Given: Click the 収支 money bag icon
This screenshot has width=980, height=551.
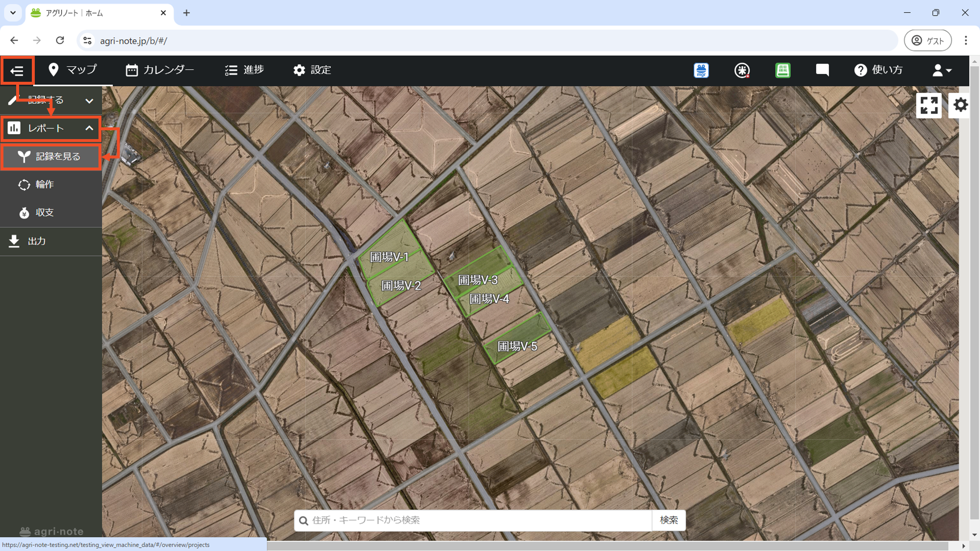Looking at the screenshot, I should tap(24, 213).
